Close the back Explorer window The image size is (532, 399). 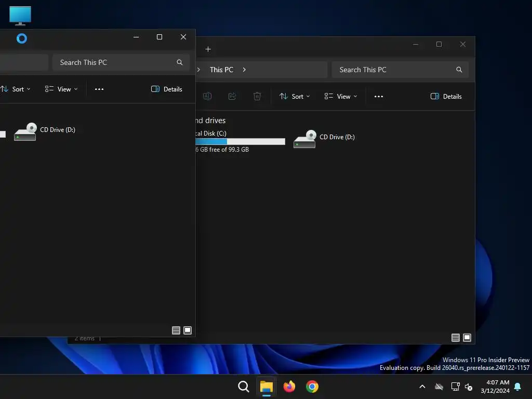click(x=463, y=45)
